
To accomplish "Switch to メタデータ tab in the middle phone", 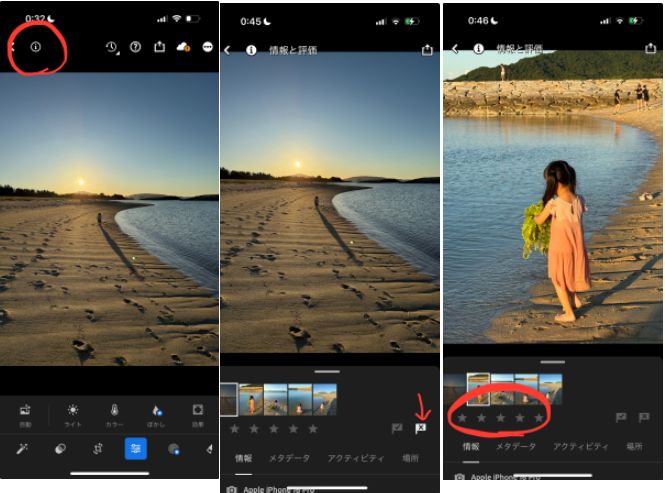I will pyautogui.click(x=289, y=458).
